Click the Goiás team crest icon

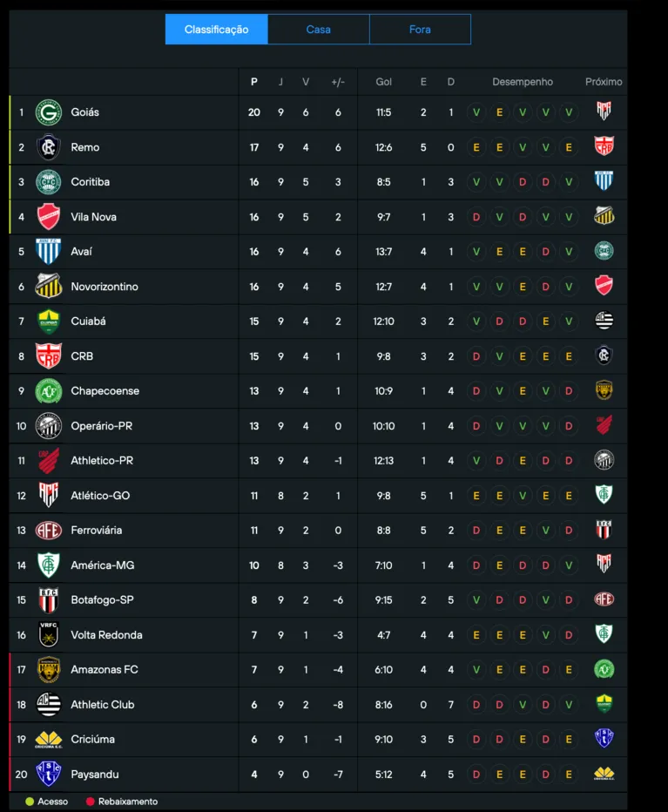tap(48, 112)
